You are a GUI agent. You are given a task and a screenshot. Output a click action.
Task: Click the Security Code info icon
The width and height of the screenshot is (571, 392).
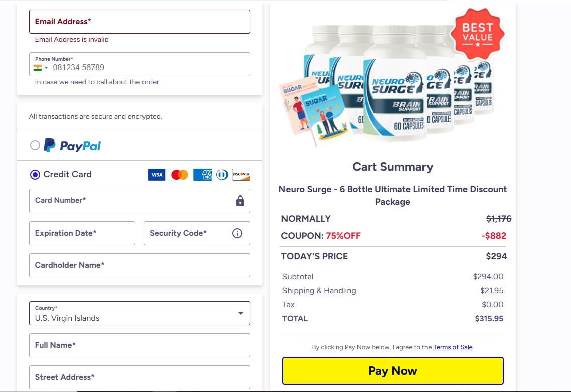(x=237, y=233)
